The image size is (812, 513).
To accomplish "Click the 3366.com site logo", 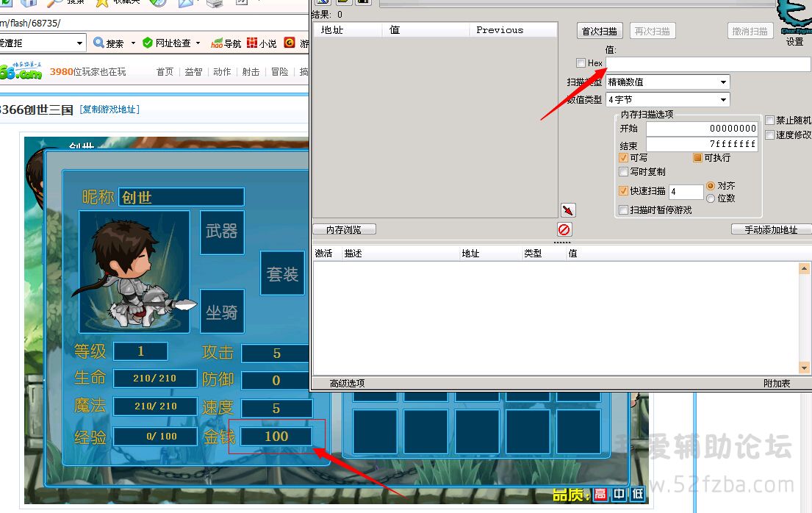I will [21, 71].
